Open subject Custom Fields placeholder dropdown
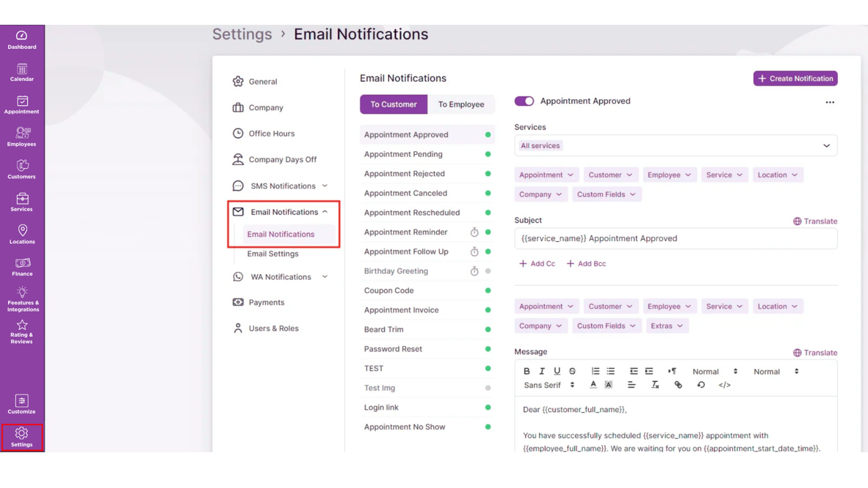This screenshot has height=488, width=868. 606,195
